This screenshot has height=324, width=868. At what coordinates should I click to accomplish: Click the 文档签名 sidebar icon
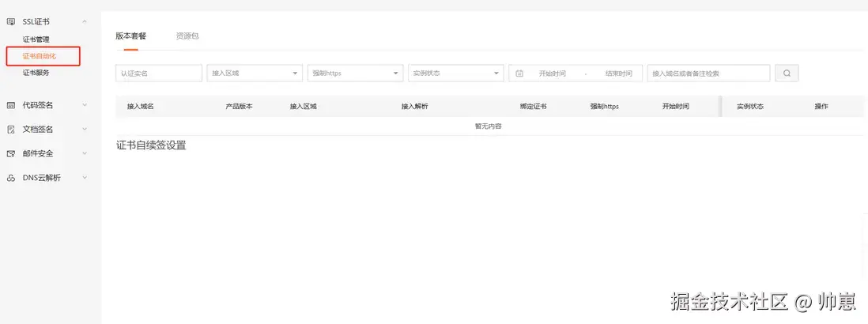pos(10,130)
